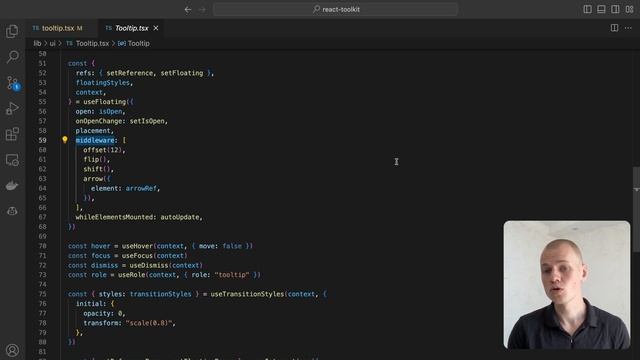The width and height of the screenshot is (640, 360).
Task: Click line number 59 in gutter
Action: tap(42, 140)
